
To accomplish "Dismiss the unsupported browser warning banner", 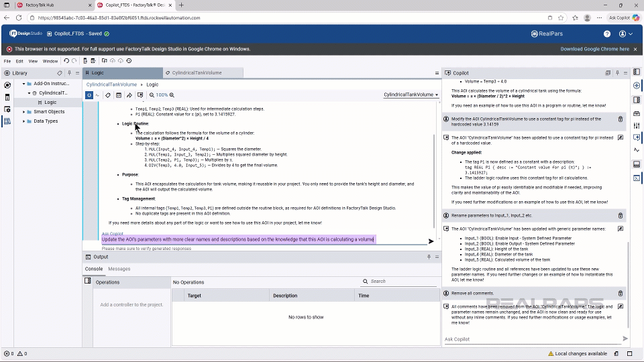I will 635,49.
